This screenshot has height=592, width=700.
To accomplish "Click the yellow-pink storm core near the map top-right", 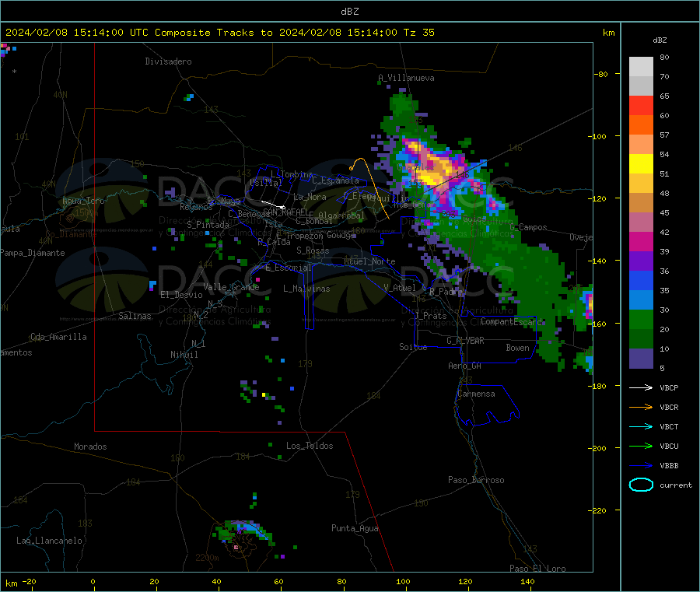I will pos(431,168).
